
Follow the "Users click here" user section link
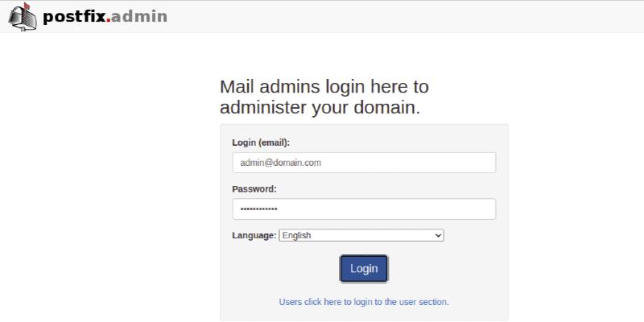click(364, 302)
